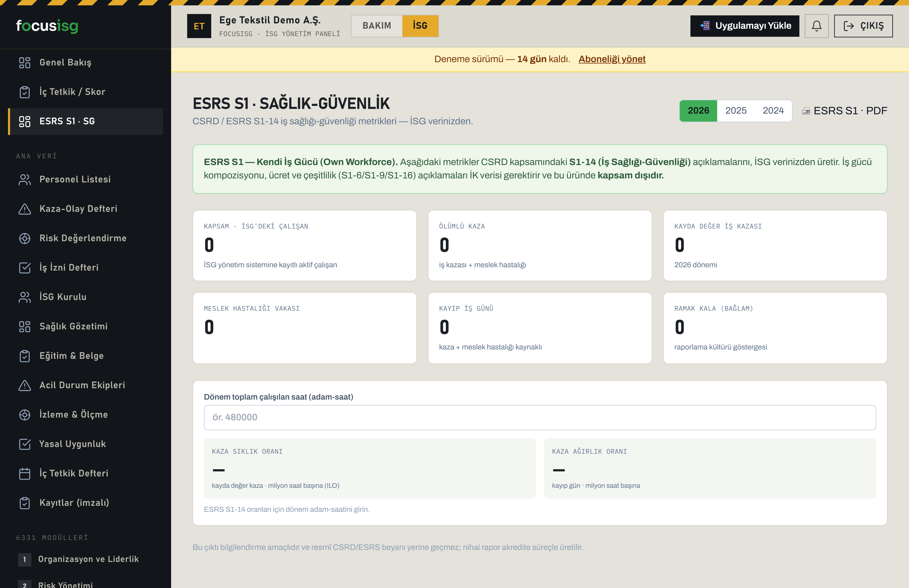Viewport: 909px width, 588px height.
Task: Click the ÇIKIŞ logout button
Action: click(x=863, y=26)
